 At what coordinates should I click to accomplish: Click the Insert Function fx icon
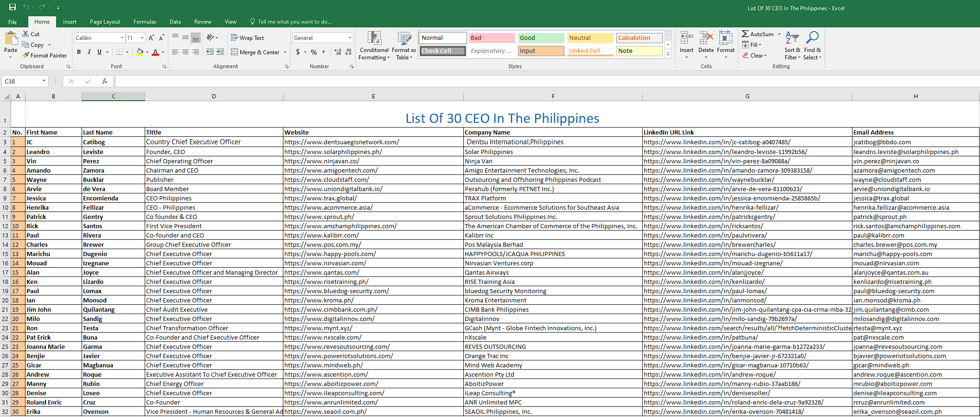[105, 81]
